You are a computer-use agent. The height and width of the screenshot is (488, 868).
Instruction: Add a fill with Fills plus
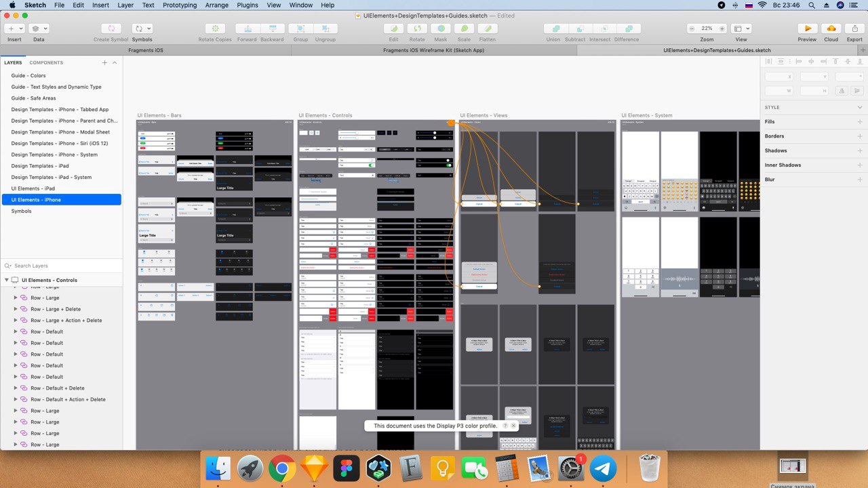(860, 122)
